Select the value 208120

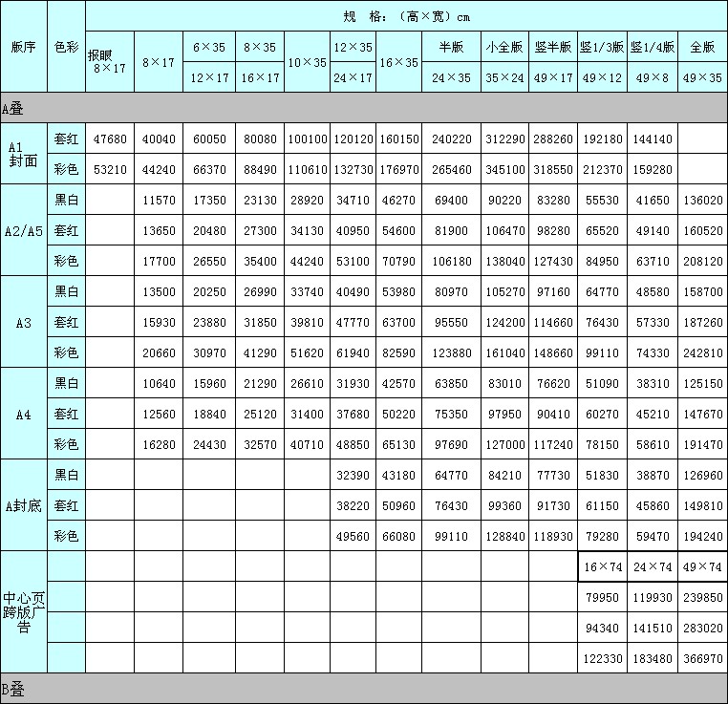coord(702,261)
